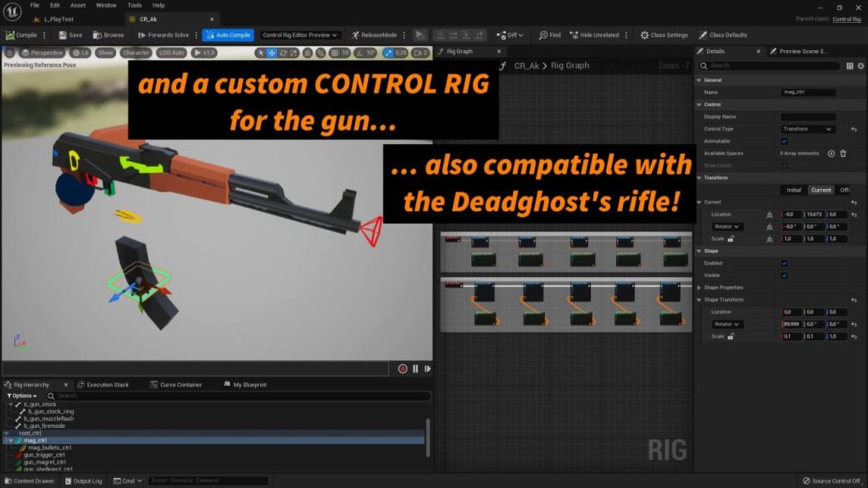Choose the Select mode cursor tool
The width and height of the screenshot is (868, 488).
tap(260, 53)
